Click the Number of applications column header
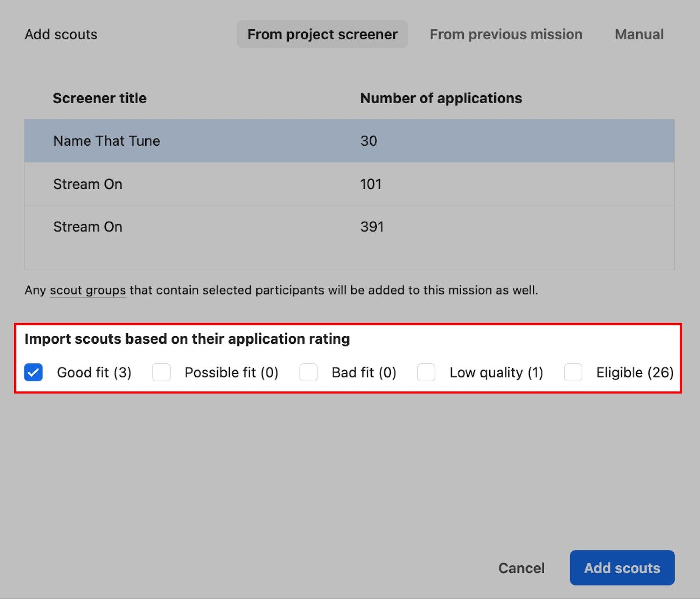The height and width of the screenshot is (599, 700). tap(441, 98)
